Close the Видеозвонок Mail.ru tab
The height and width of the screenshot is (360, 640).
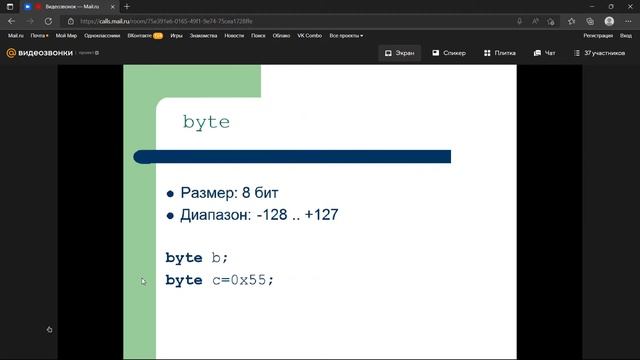(x=113, y=7)
